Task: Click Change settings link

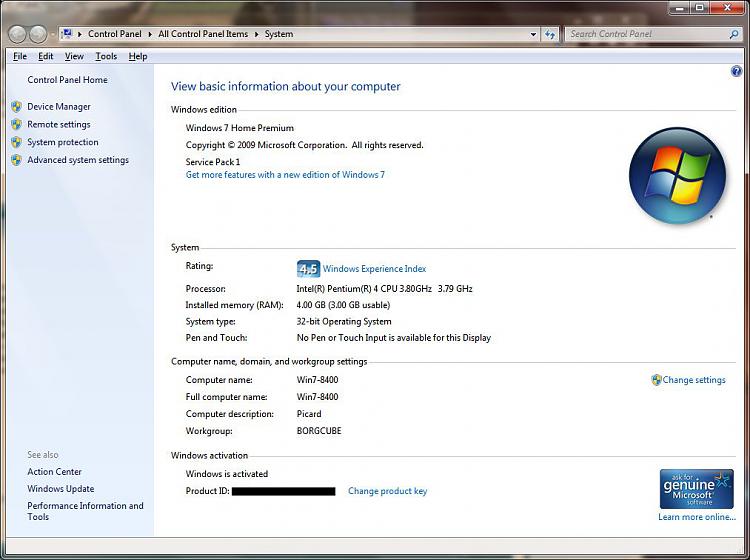Action: (694, 380)
